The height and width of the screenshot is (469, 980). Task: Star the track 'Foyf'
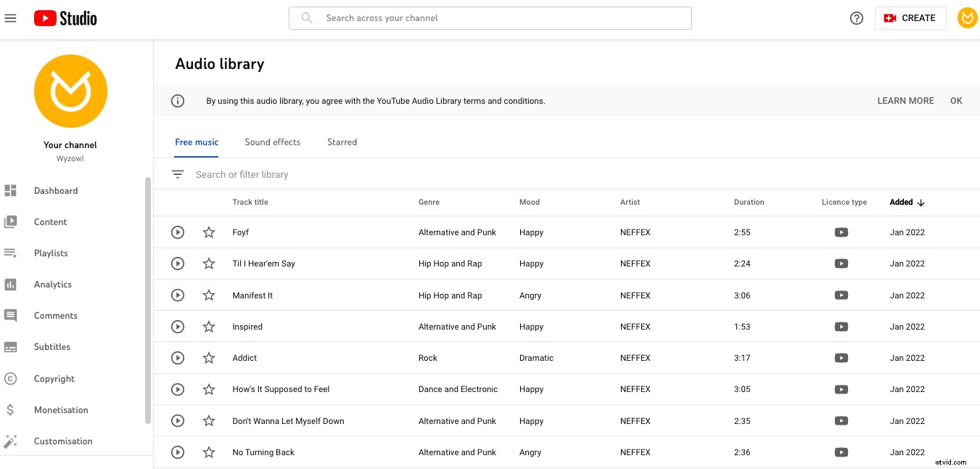(209, 232)
